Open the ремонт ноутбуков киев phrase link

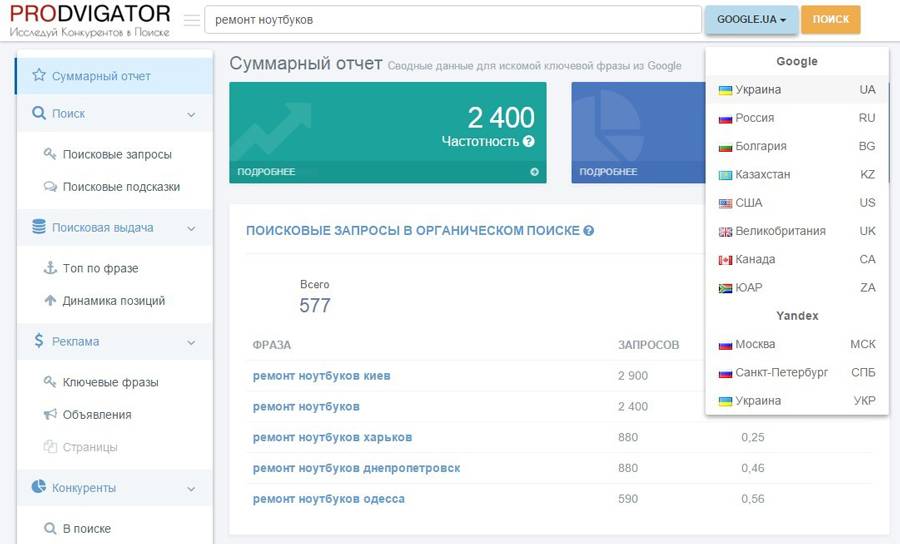pos(321,376)
